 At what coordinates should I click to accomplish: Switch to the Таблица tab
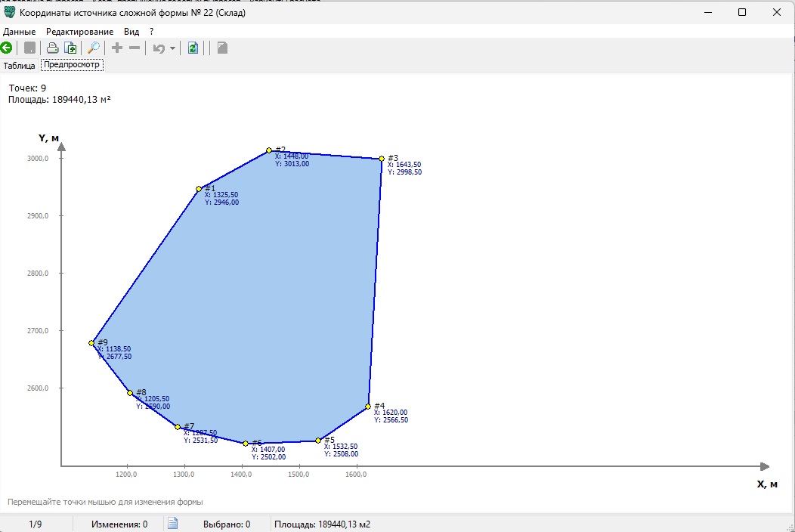19,66
